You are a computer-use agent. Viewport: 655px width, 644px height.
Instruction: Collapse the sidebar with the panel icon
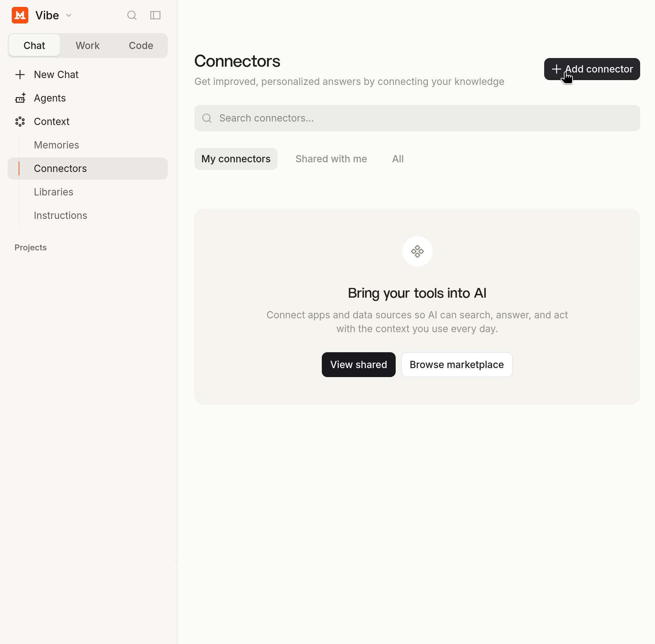pyautogui.click(x=155, y=15)
